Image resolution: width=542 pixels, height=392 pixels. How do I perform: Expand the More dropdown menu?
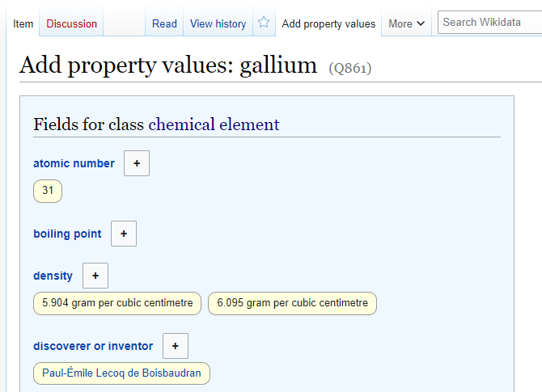point(407,23)
